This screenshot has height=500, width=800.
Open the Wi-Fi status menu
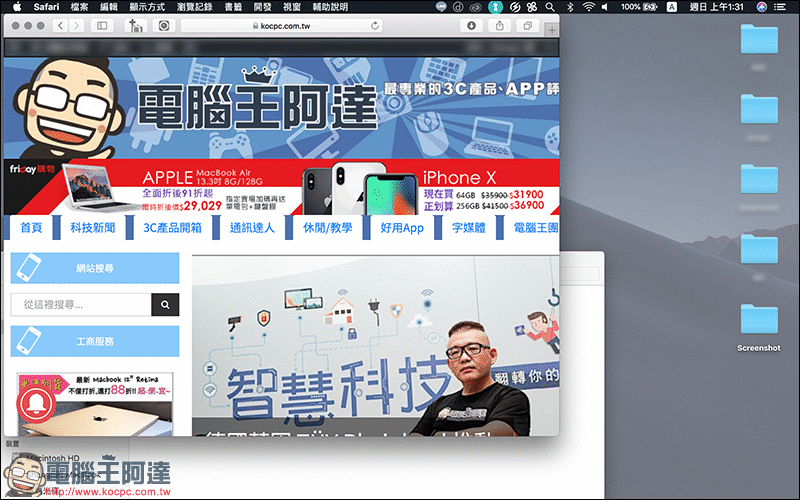point(589,7)
